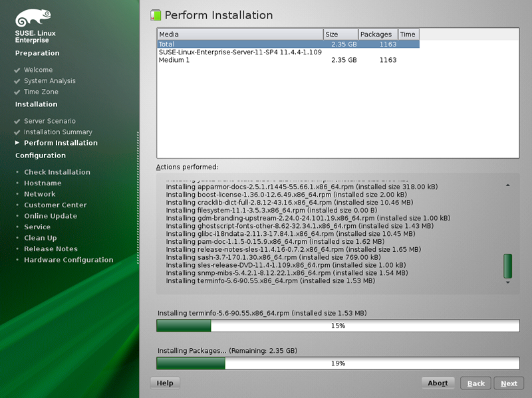This screenshot has height=398, width=532.
Task: Click the Preparation section heading
Action: [37, 53]
